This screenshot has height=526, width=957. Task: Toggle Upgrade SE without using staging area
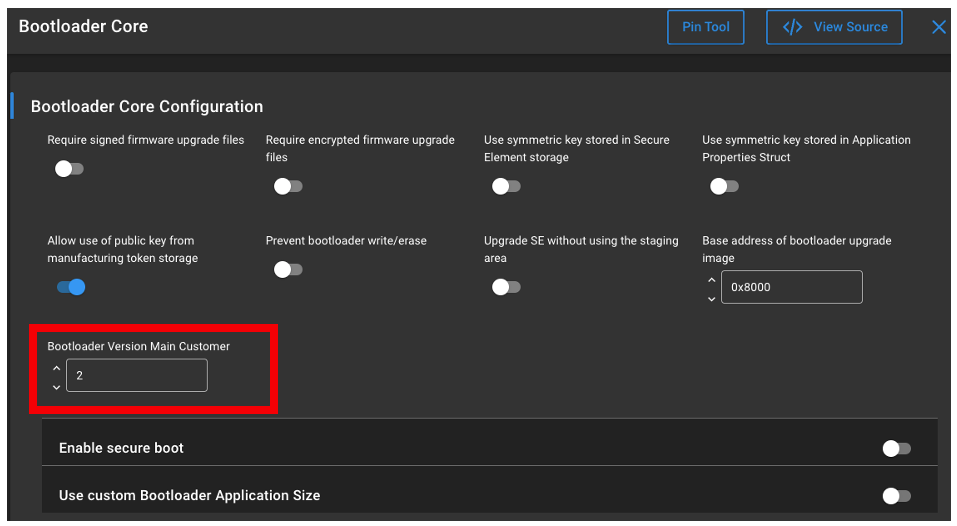[506, 287]
